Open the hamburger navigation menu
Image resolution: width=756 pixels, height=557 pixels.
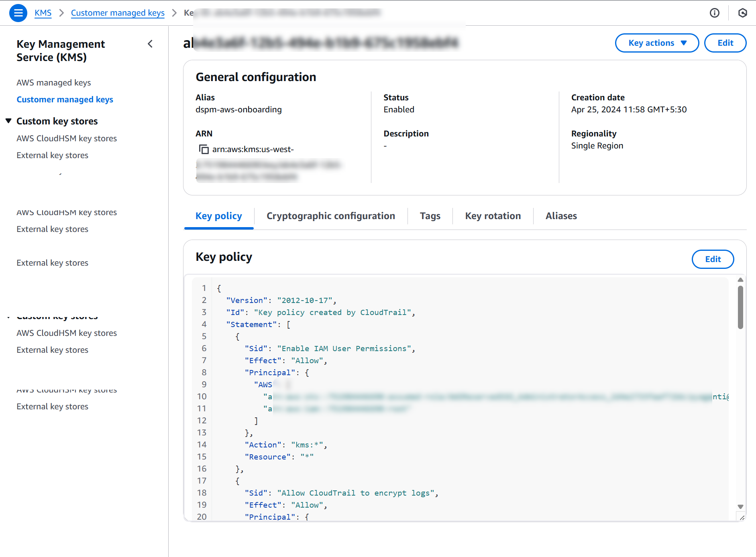(18, 13)
